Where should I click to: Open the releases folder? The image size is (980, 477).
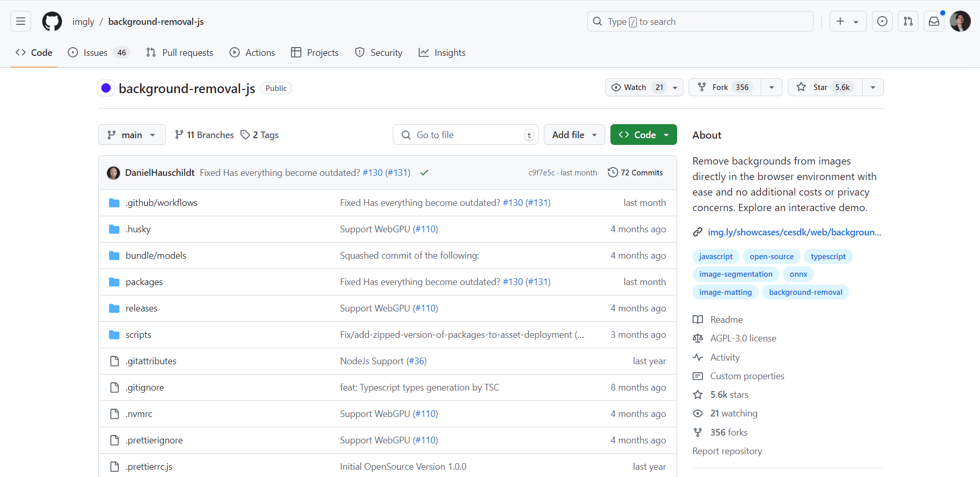pos(141,308)
